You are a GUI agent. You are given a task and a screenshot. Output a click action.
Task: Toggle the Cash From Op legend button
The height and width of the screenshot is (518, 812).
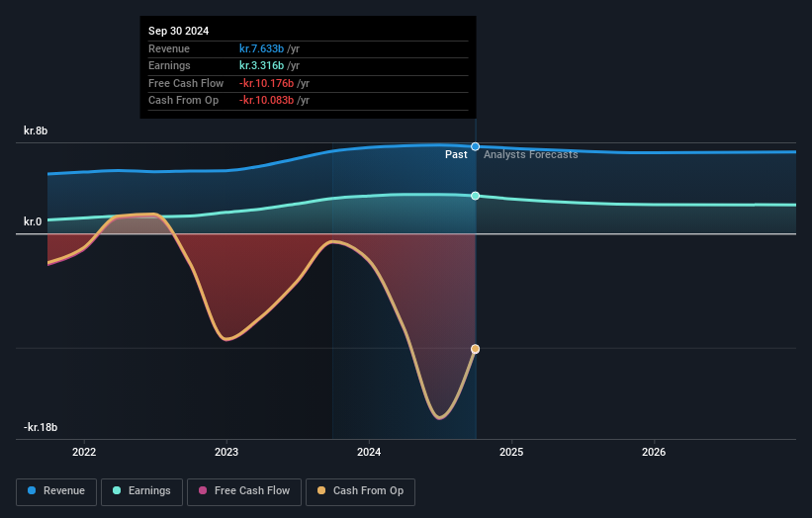click(x=360, y=491)
